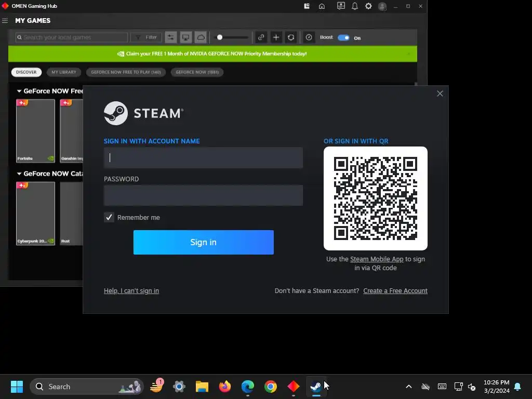Click the Steam Sign in button
This screenshot has width=532, height=399.
click(204, 242)
